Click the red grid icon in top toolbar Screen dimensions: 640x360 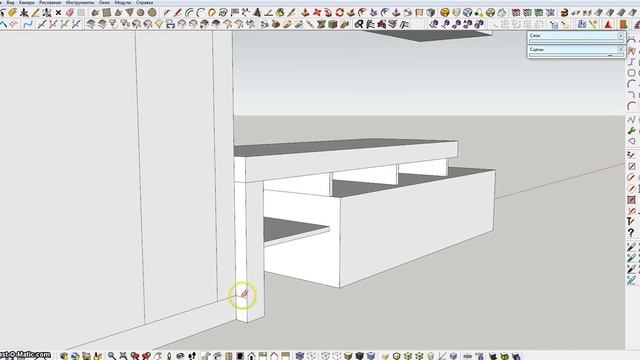tap(516, 13)
